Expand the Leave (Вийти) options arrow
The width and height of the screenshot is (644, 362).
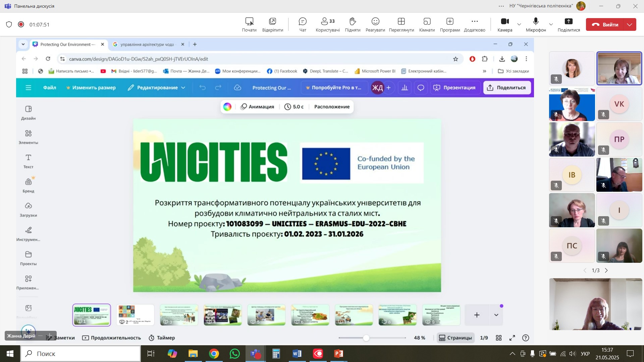[x=630, y=24]
